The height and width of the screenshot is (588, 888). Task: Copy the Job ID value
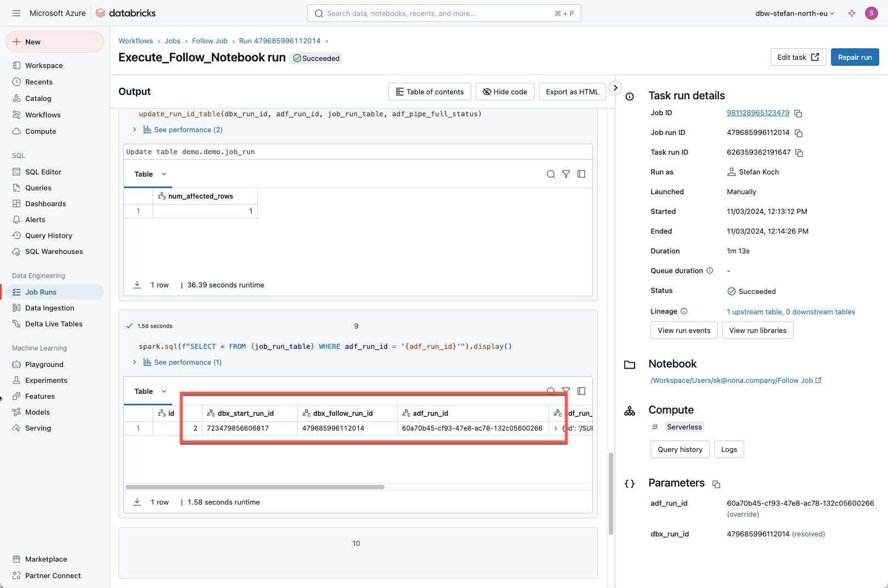(798, 114)
